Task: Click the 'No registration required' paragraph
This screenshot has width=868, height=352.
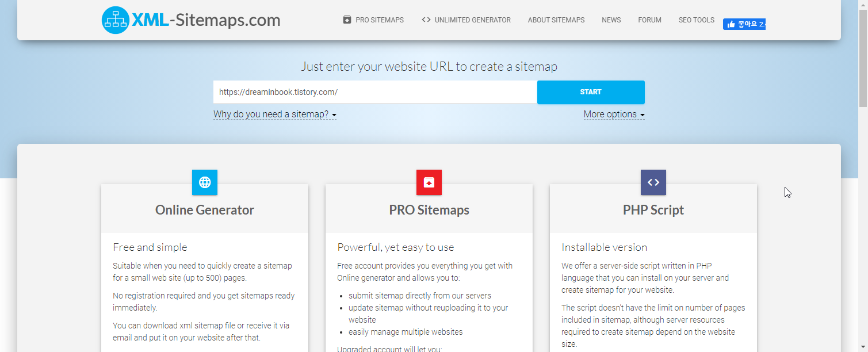Action: (x=204, y=302)
